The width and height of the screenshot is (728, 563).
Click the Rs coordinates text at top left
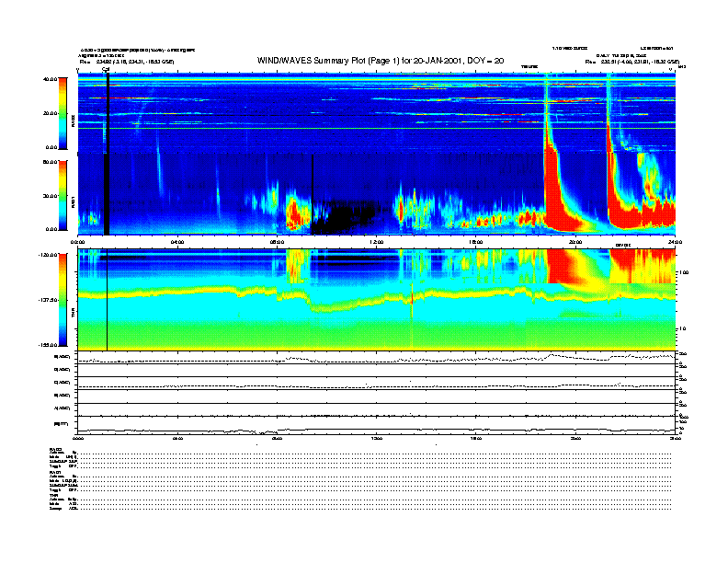pos(127,62)
